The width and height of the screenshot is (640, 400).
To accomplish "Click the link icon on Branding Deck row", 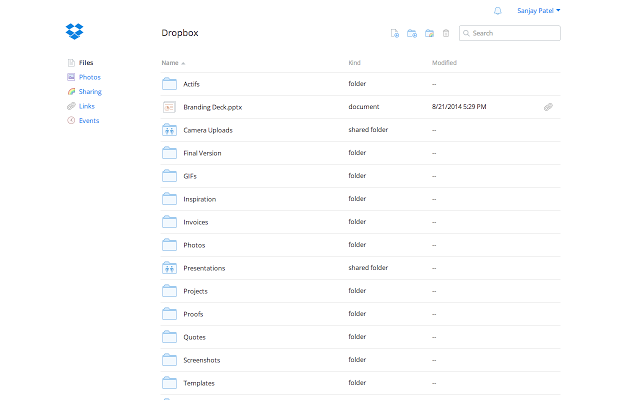I will point(548,107).
